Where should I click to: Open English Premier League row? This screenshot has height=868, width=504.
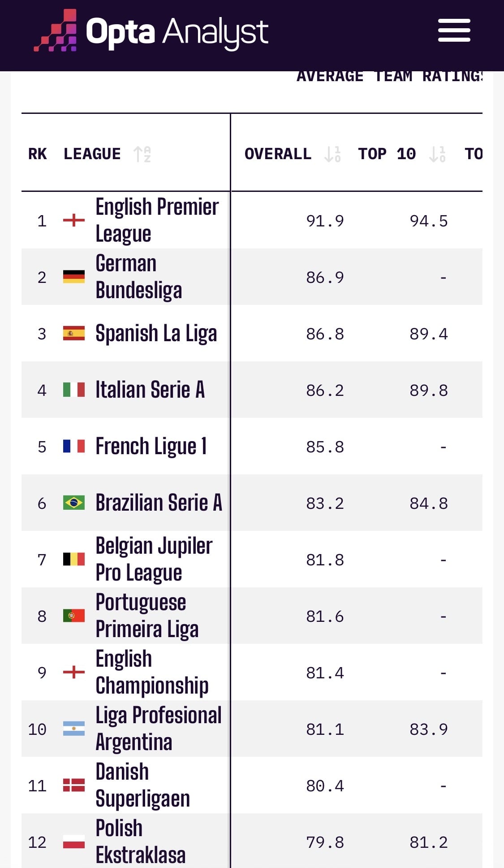tap(252, 220)
